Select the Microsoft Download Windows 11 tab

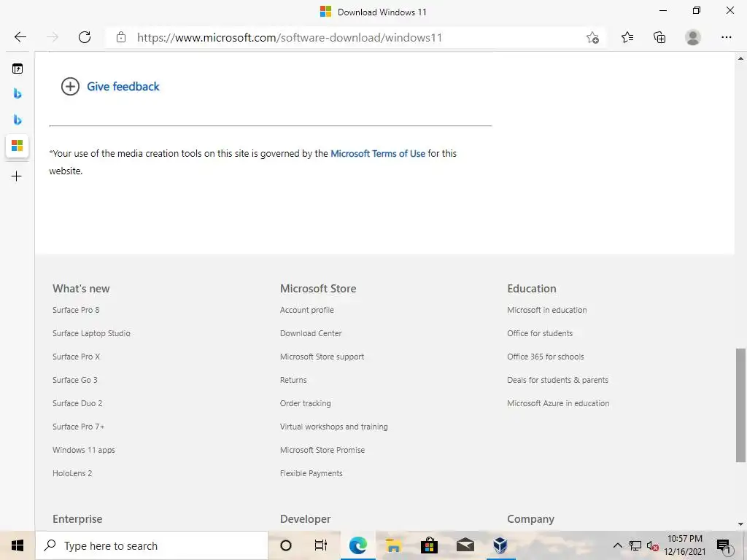pyautogui.click(x=18, y=145)
